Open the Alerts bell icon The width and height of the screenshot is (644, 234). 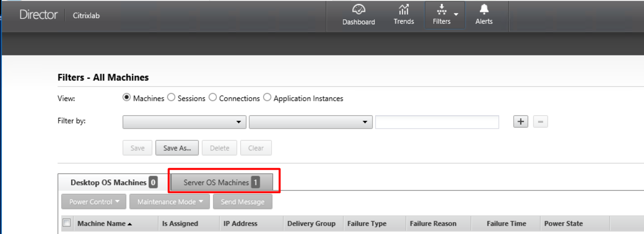click(483, 10)
